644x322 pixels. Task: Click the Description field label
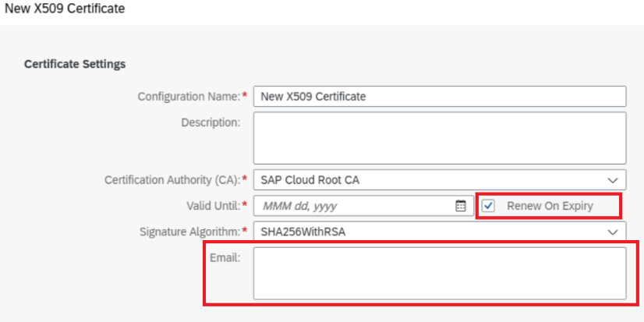click(211, 122)
